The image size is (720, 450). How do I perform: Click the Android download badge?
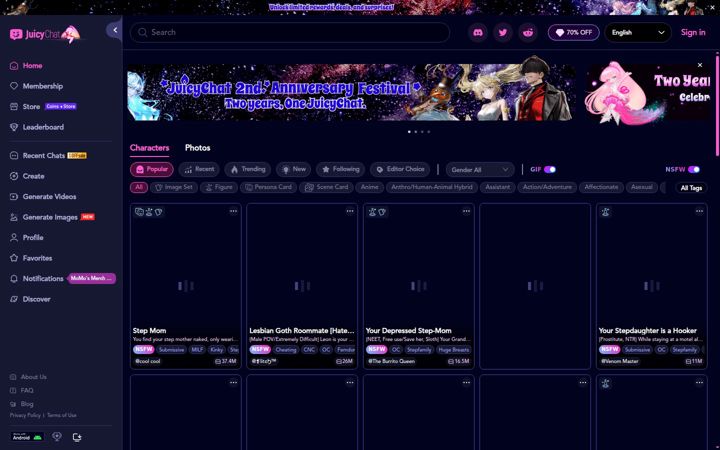pos(27,437)
